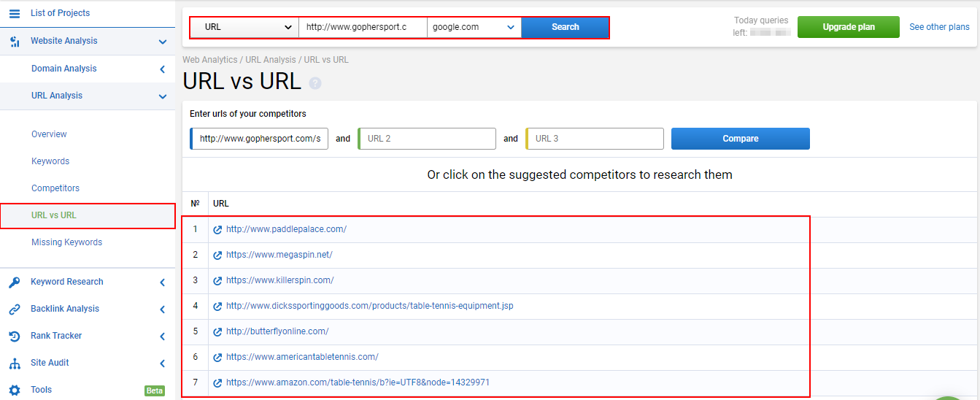Image resolution: width=980 pixels, height=400 pixels.
Task: Click the Tools gear icon
Action: click(15, 390)
